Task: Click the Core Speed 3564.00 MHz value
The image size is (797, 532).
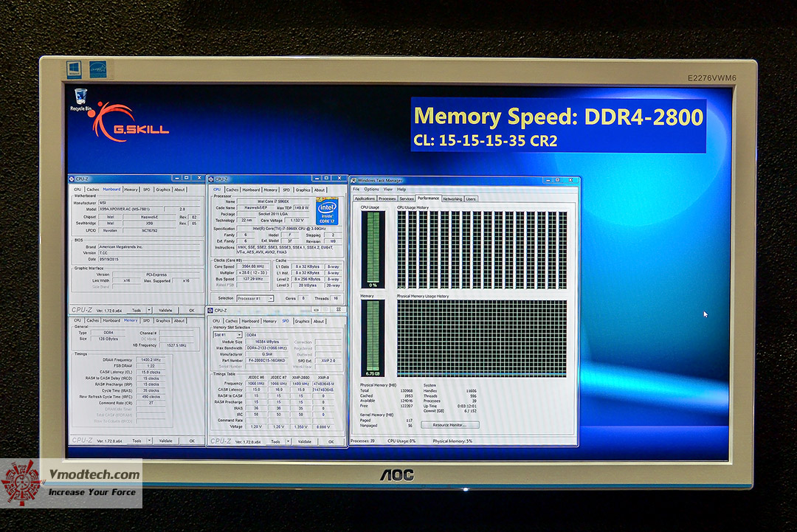Action: tap(252, 266)
